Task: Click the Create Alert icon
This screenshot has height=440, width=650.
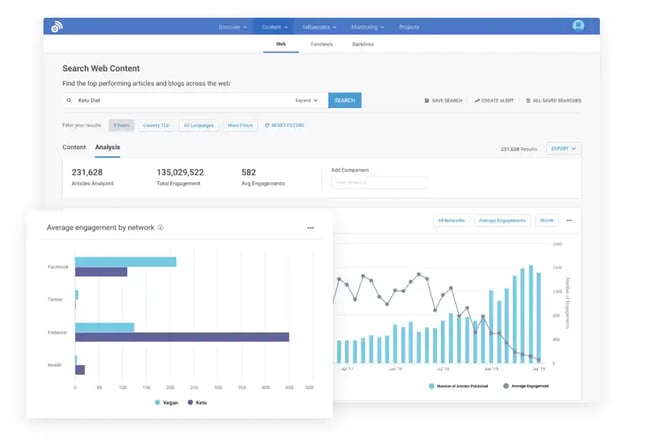Action: pos(477,101)
